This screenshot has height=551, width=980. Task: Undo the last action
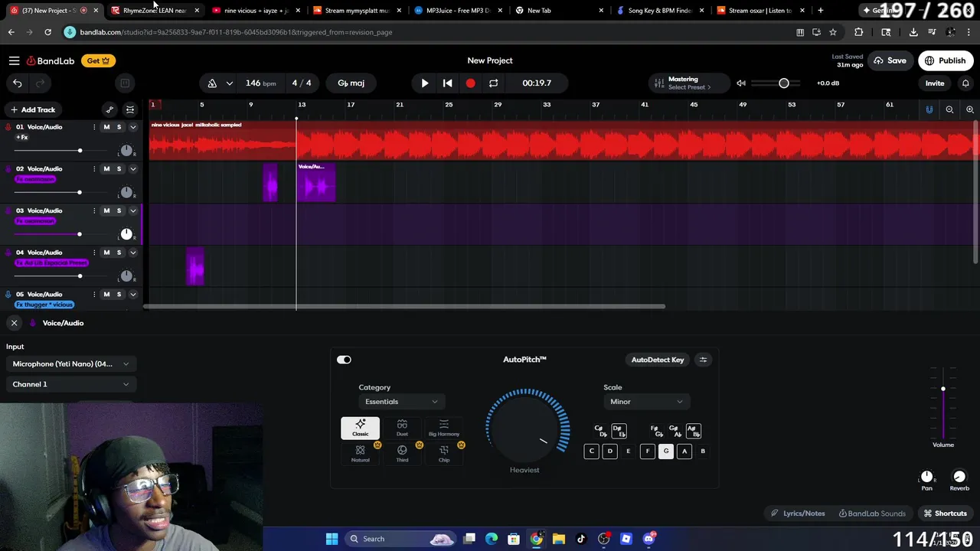18,83
